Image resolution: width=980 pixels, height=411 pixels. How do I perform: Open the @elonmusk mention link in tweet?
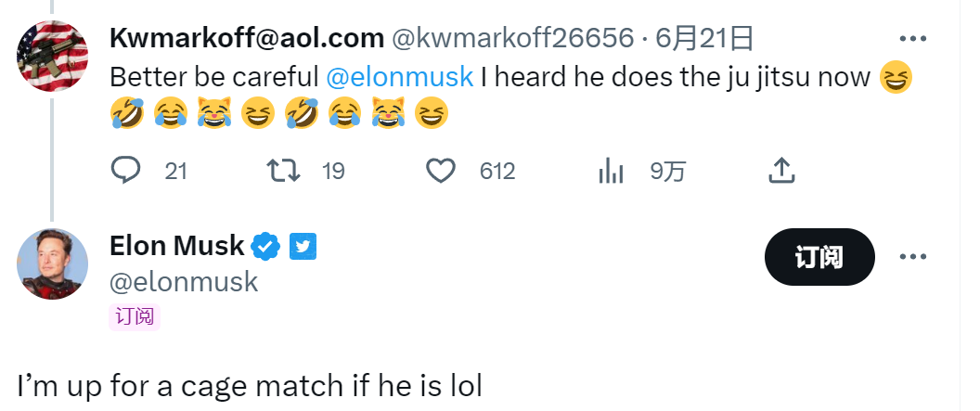pos(399,77)
